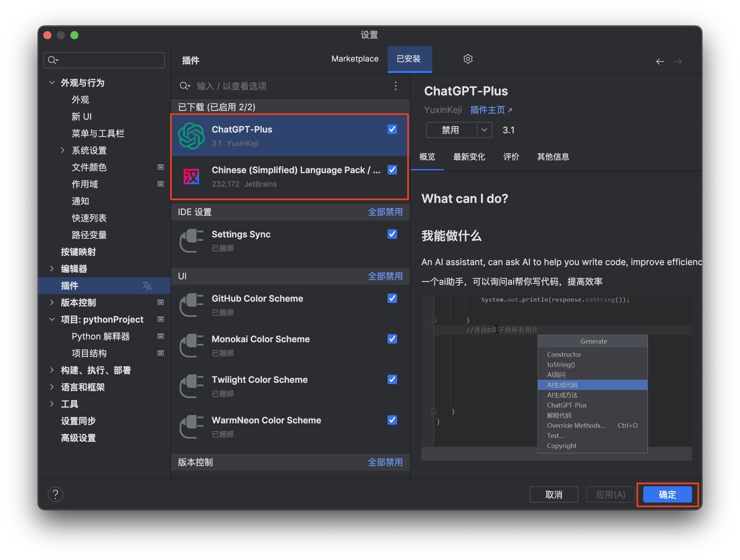Click the Chinese Language Pack plugin icon
This screenshot has height=560, width=740.
coord(191,177)
